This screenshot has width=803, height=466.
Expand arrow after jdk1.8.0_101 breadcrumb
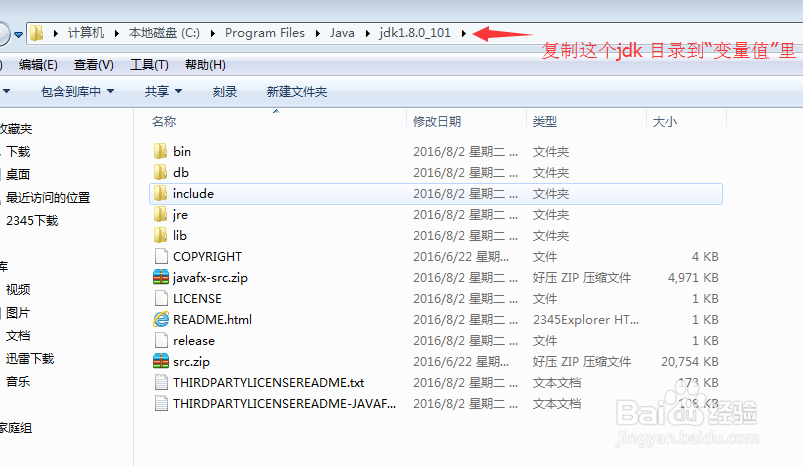tap(463, 34)
